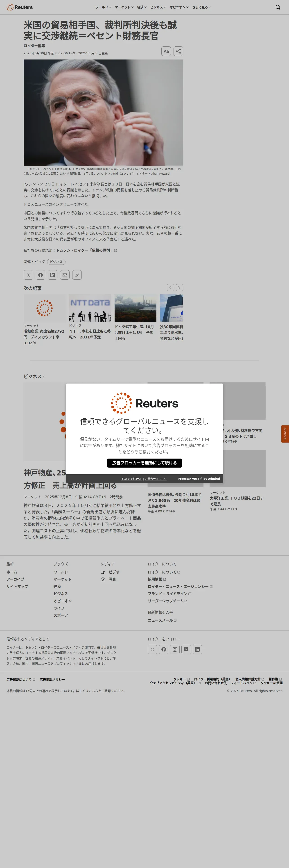
Task: Open ドイツ鉱工業生産 10月 article headline
Action: [x=134, y=333]
